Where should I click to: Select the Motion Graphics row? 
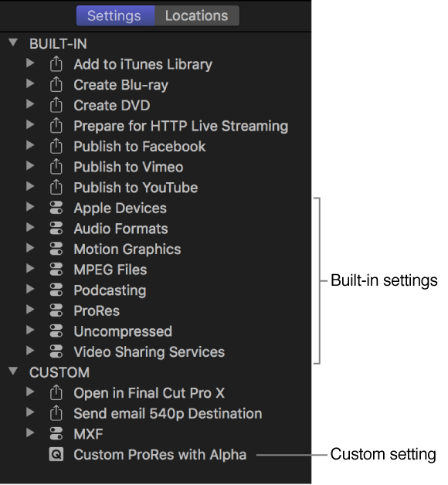[x=155, y=249]
